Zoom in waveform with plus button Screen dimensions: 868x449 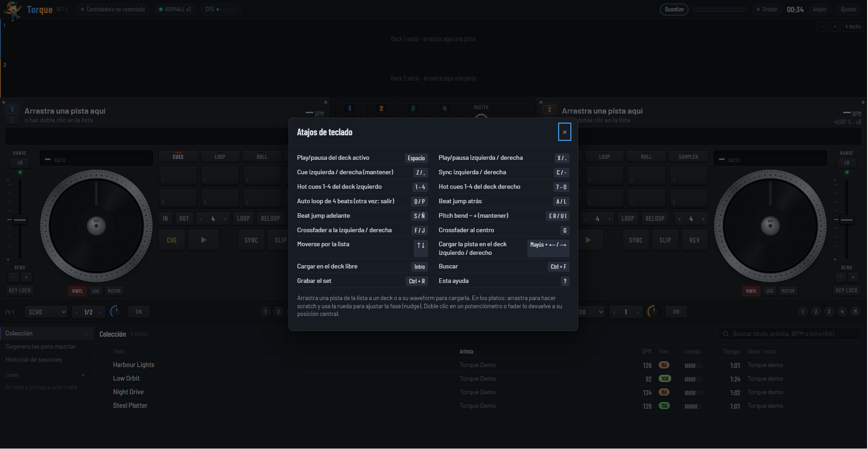coord(835,26)
